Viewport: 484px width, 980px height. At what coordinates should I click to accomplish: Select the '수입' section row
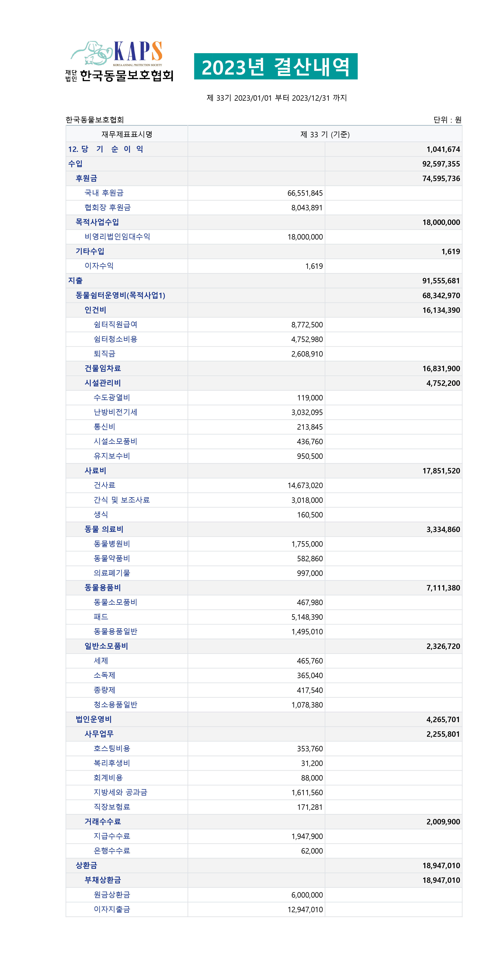point(264,164)
